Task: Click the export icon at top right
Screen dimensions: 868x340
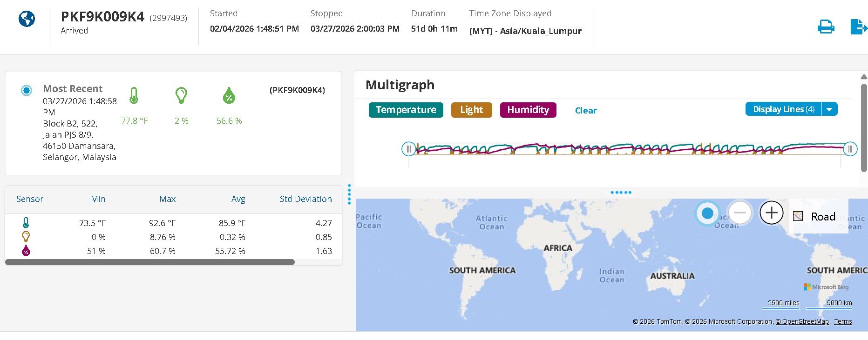Action: point(858,27)
